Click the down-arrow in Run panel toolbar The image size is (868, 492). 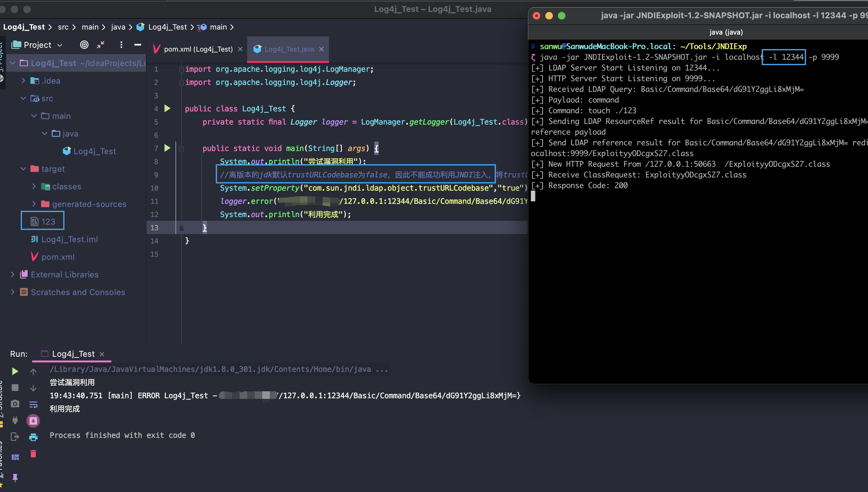pyautogui.click(x=33, y=388)
